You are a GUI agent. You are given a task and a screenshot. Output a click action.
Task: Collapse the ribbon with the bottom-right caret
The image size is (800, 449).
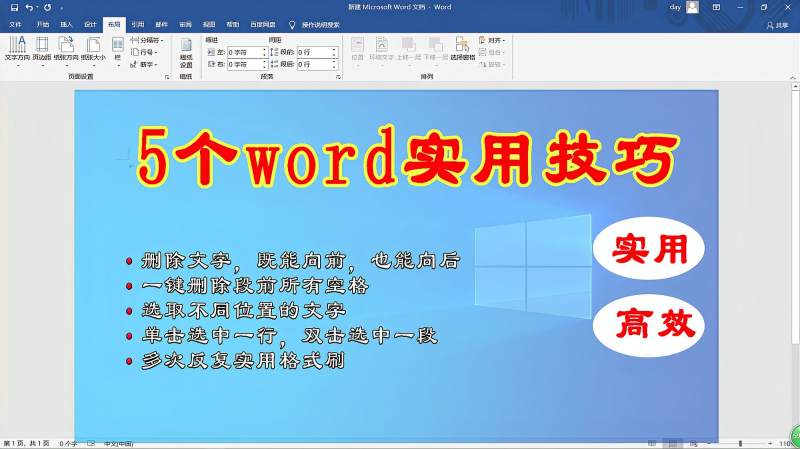[x=792, y=78]
